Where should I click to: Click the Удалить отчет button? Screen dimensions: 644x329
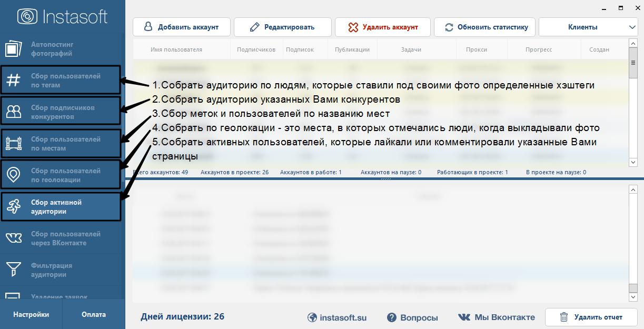591,317
